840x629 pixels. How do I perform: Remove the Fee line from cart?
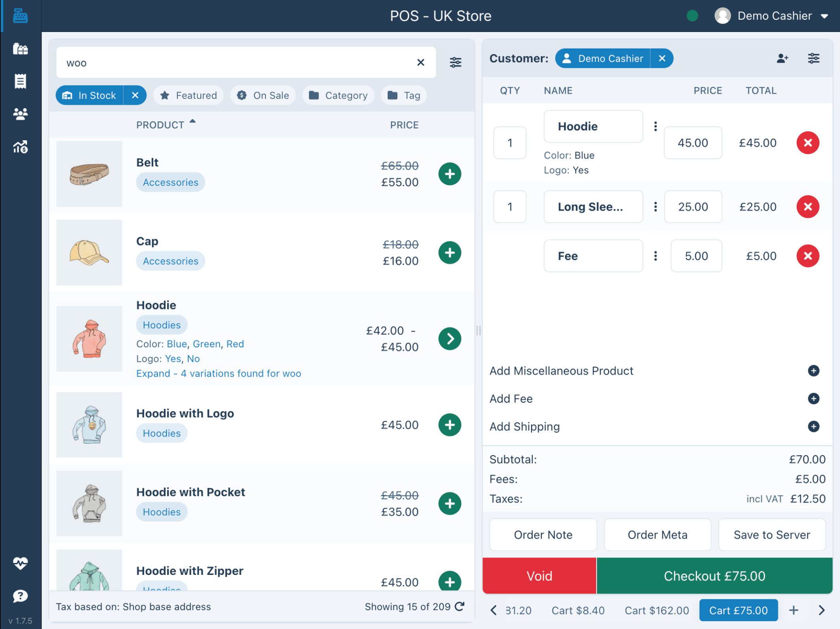[808, 256]
